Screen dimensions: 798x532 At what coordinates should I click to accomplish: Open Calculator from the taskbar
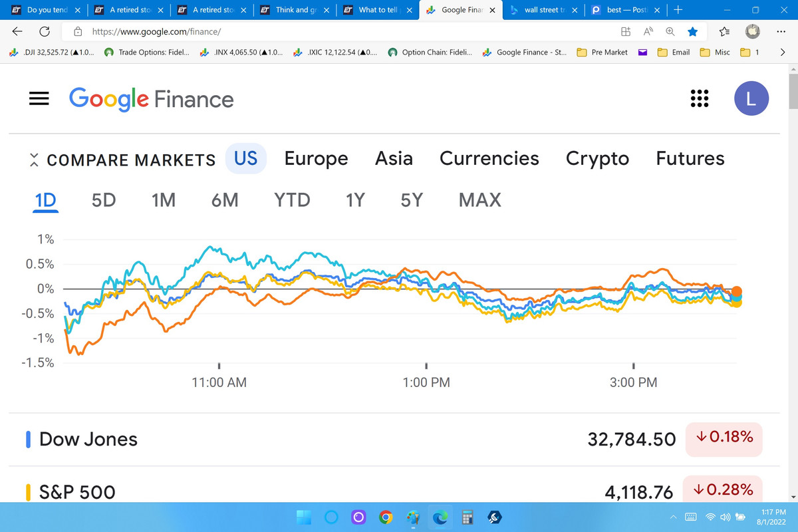click(467, 517)
